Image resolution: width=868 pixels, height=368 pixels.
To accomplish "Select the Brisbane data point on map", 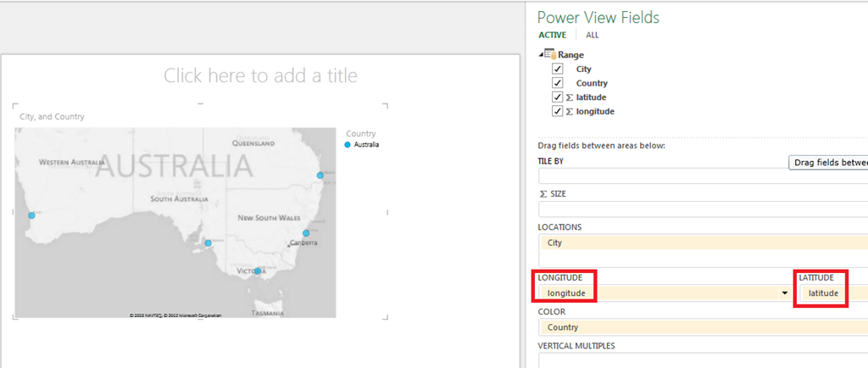I will click(x=320, y=176).
